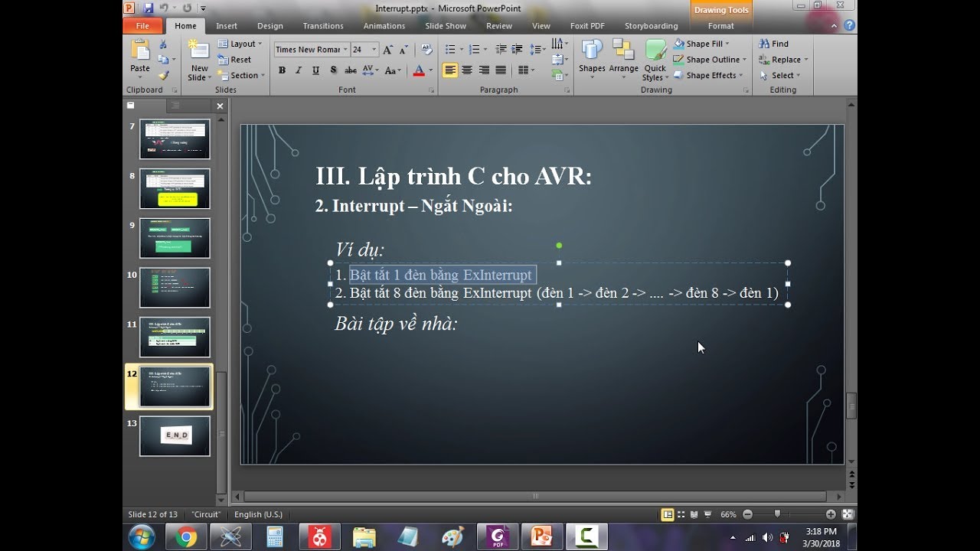Select slide 9 thumbnail
The height and width of the screenshot is (551, 980).
[175, 238]
